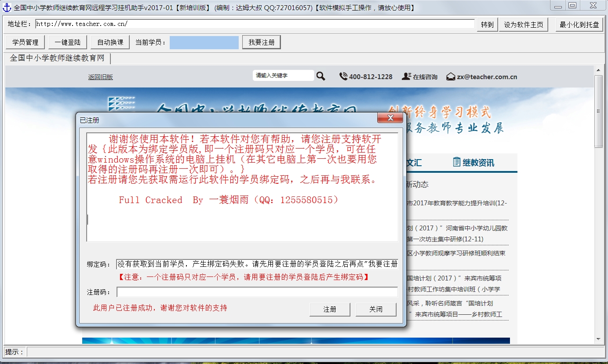Switch to the 继教资讯 tab

click(478, 163)
